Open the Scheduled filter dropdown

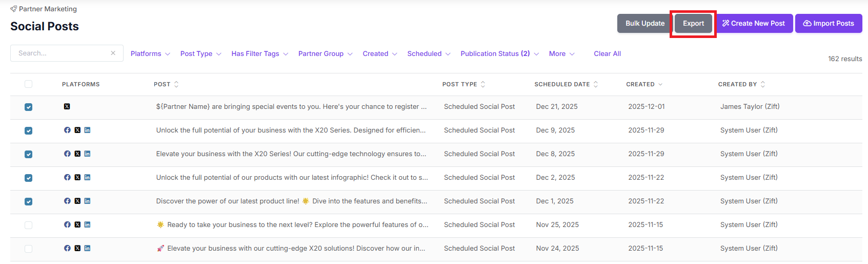click(429, 53)
